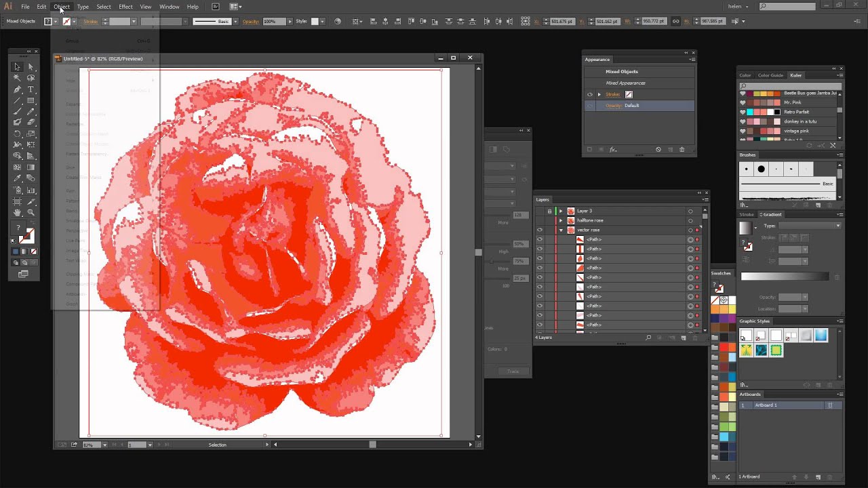Open the Edit menu
Viewport: 868px width, 488px height.
pos(41,7)
